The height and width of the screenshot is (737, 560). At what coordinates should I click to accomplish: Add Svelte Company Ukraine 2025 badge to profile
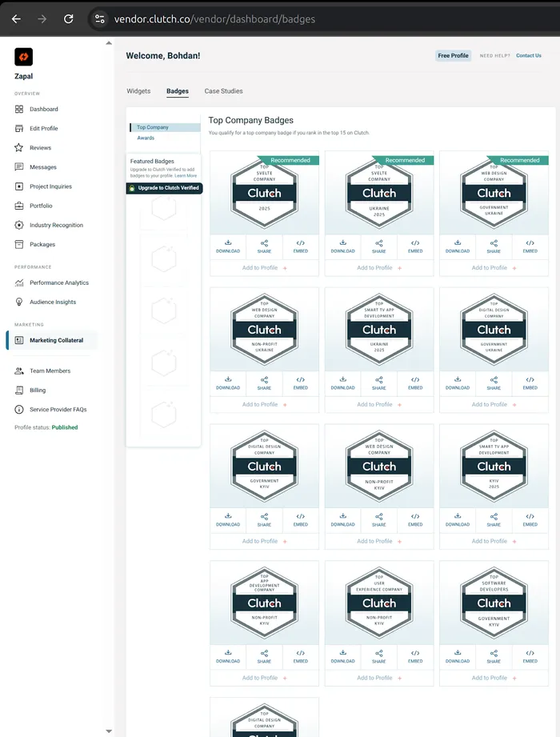pos(379,268)
